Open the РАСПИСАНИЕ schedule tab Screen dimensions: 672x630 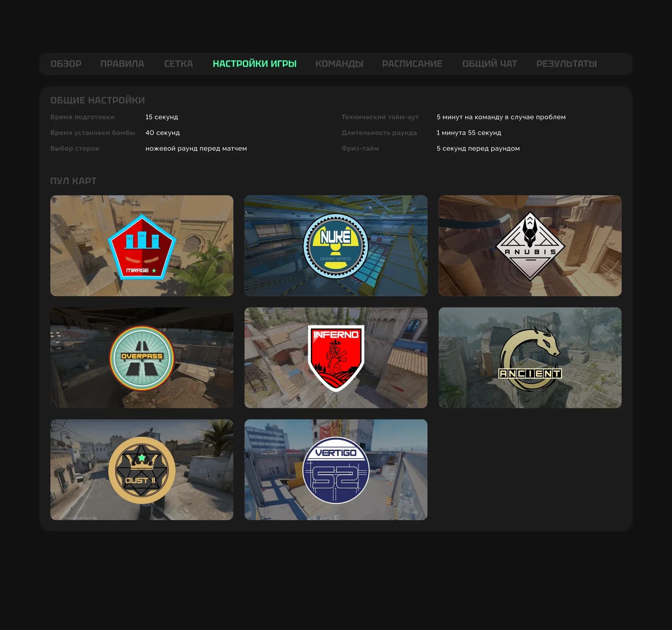tap(412, 64)
